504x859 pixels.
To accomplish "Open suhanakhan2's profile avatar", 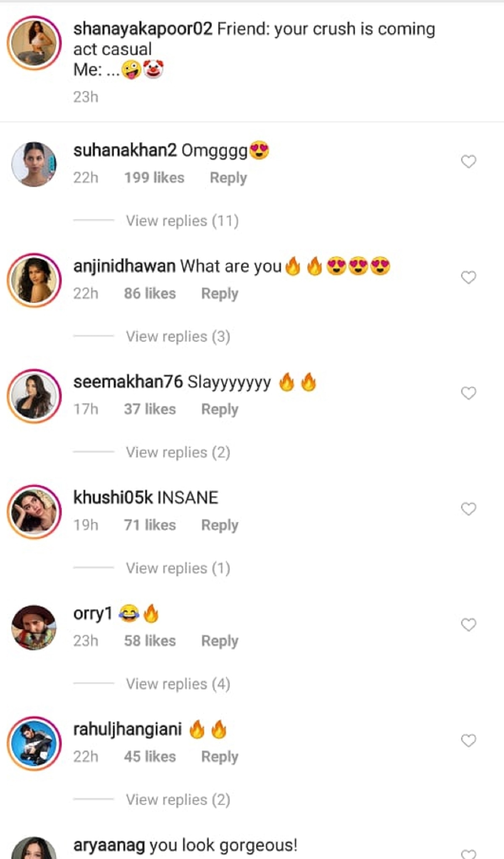I will tap(34, 164).
